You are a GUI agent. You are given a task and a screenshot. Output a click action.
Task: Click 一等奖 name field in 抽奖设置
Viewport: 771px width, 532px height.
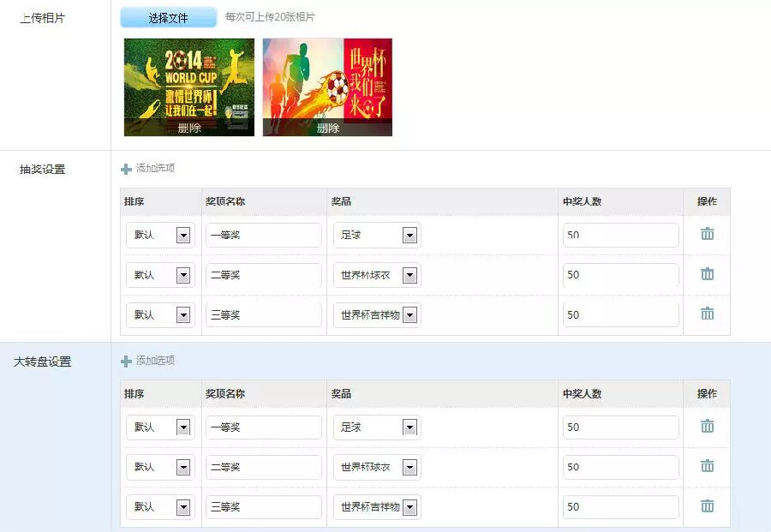[264, 235]
